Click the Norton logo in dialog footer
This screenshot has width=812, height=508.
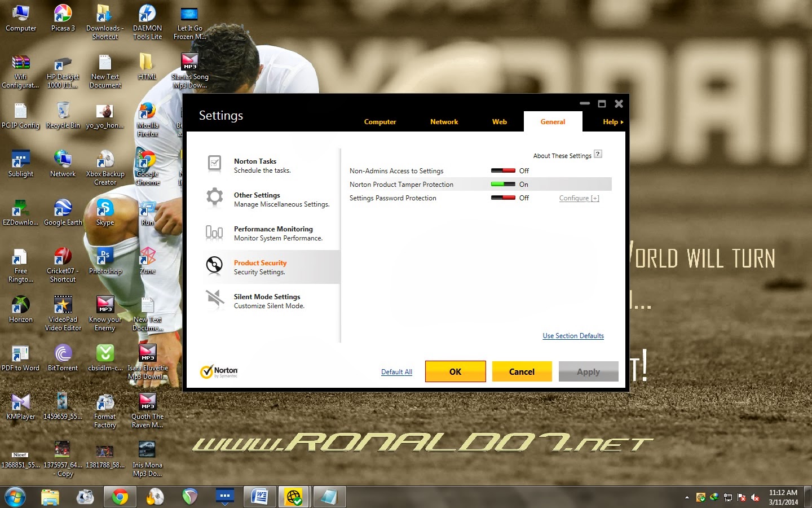(x=219, y=371)
